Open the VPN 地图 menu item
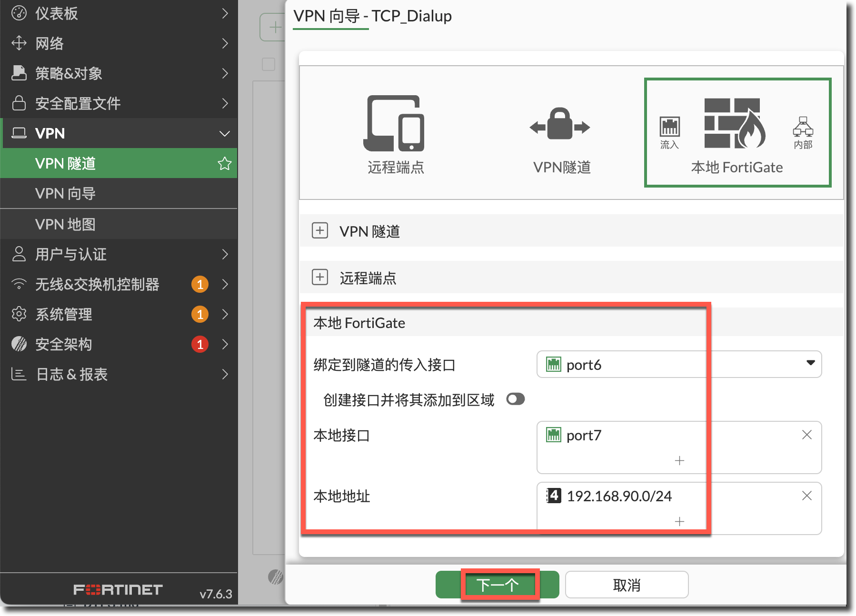 point(119,224)
